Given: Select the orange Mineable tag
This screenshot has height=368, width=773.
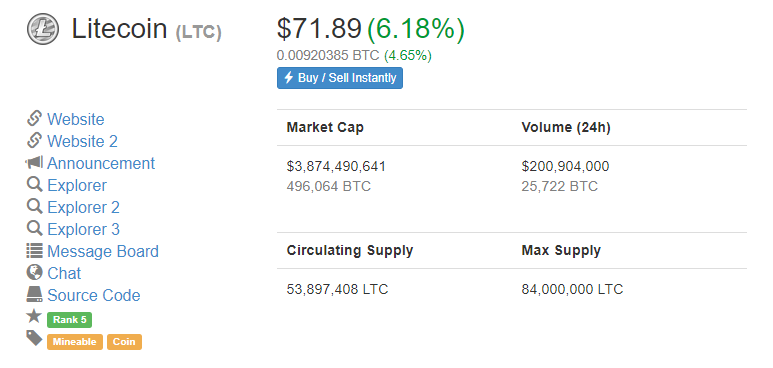Looking at the screenshot, I should (x=75, y=342).
